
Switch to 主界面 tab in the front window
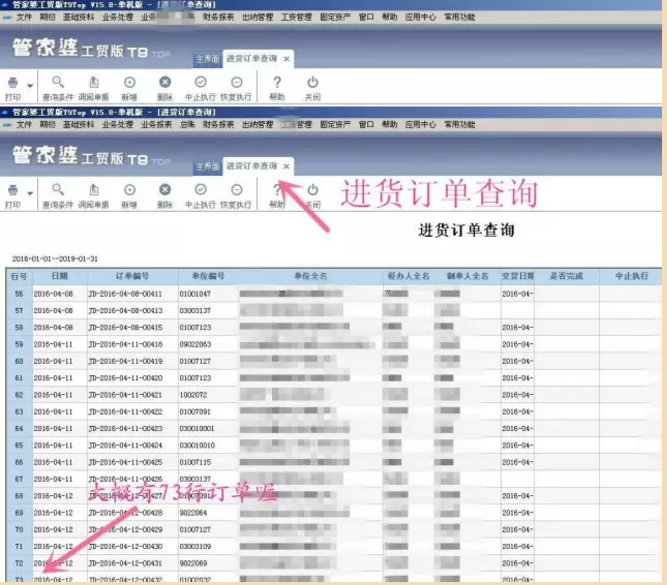pos(207,167)
